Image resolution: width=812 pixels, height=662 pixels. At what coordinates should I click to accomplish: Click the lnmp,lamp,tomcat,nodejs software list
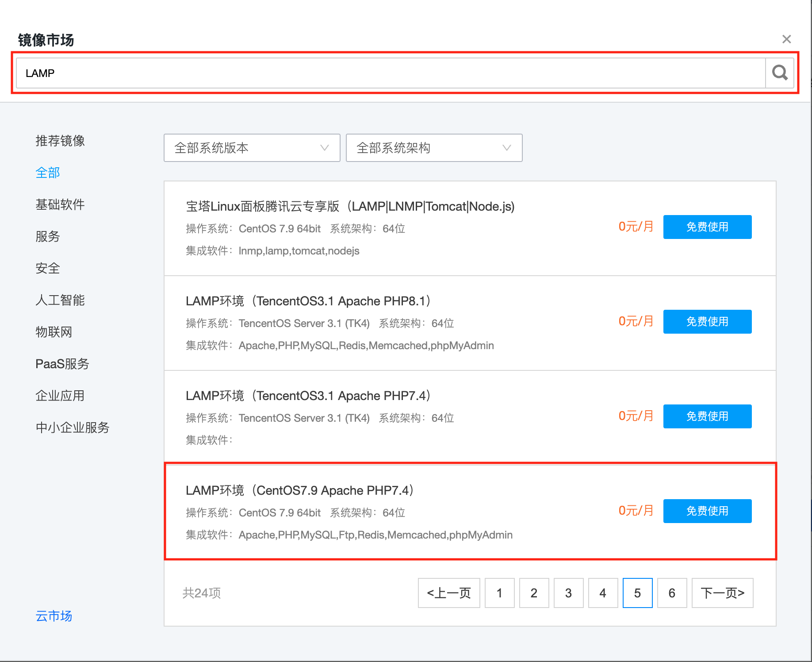(299, 251)
